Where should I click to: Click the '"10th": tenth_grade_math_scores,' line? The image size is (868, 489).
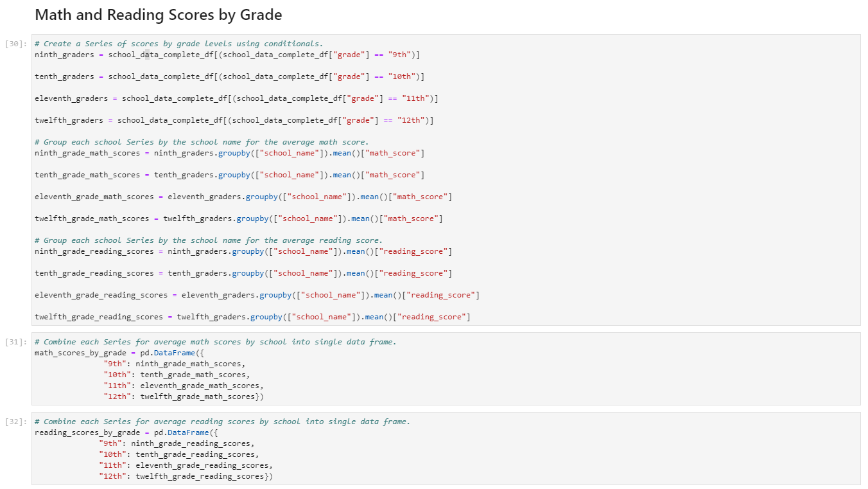(177, 375)
